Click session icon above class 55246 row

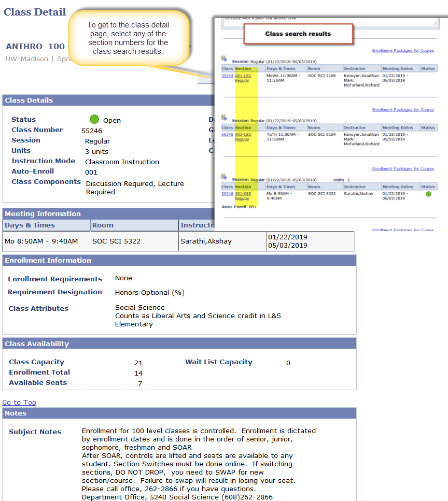click(224, 177)
